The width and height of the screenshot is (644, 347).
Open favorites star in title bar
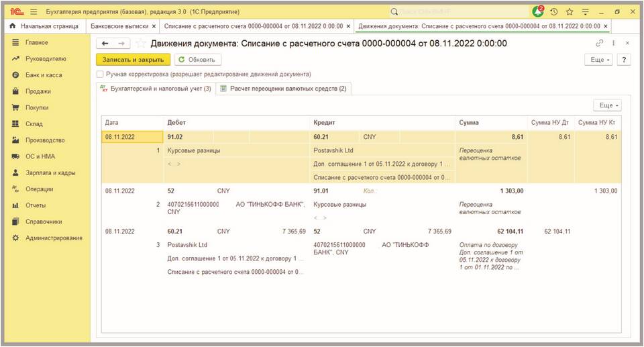pos(570,12)
